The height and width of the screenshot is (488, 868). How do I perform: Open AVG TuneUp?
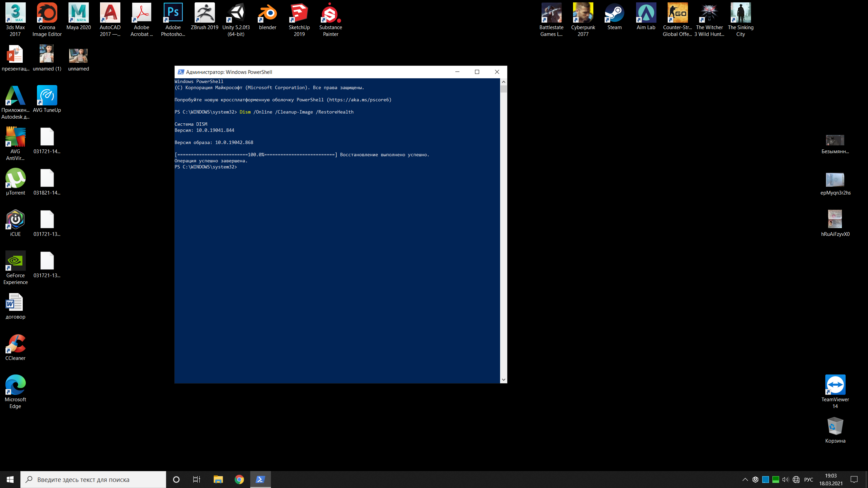pos(46,98)
